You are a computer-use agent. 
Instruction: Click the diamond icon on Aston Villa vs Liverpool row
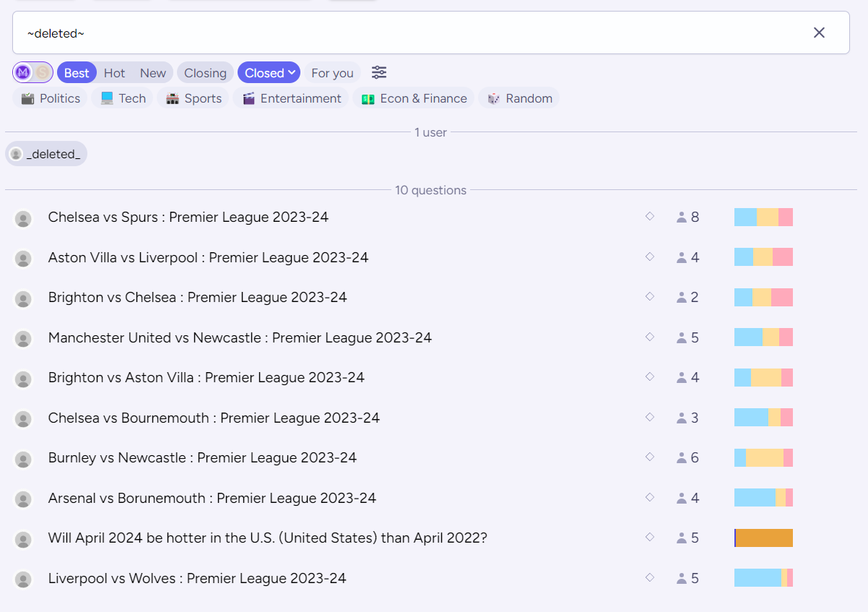(x=649, y=256)
